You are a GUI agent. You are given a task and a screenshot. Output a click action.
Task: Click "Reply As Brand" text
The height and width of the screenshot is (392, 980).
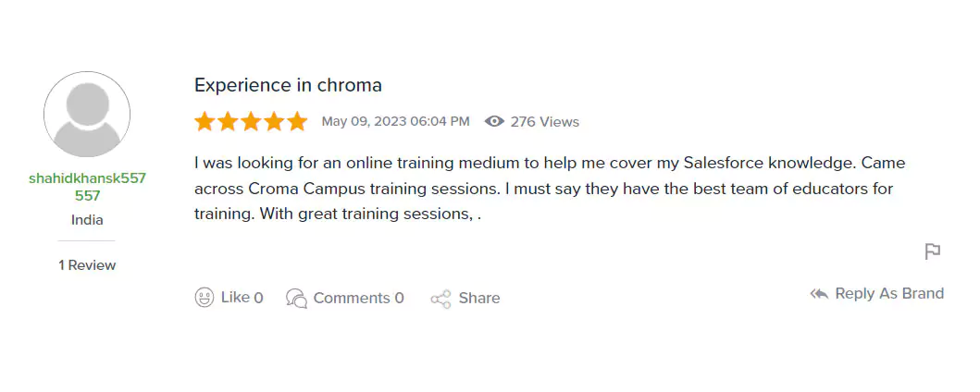click(x=889, y=293)
